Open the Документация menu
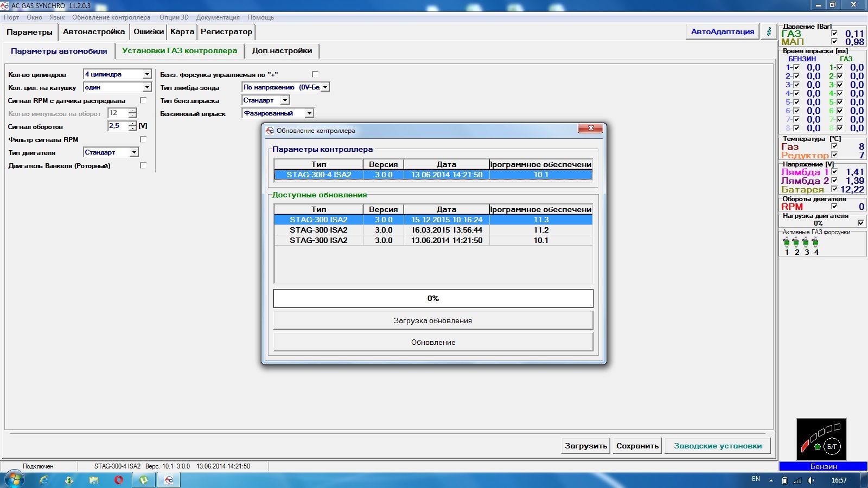This screenshot has width=868, height=488. point(218,17)
